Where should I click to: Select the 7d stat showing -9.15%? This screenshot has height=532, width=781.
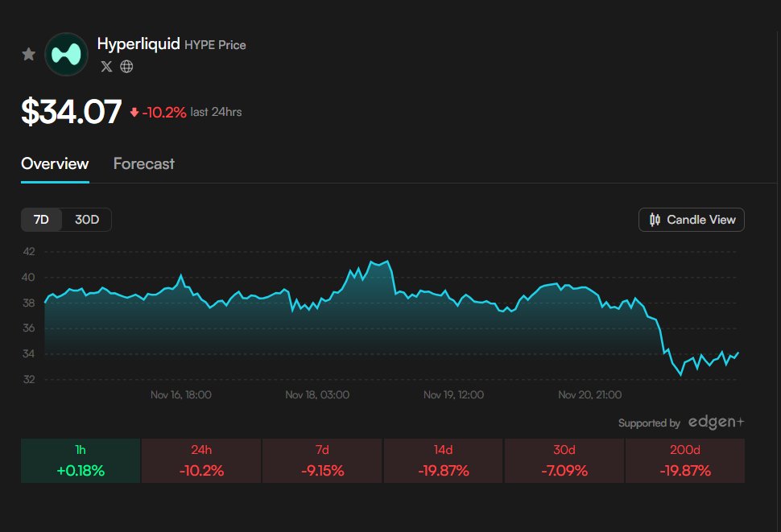coord(321,459)
